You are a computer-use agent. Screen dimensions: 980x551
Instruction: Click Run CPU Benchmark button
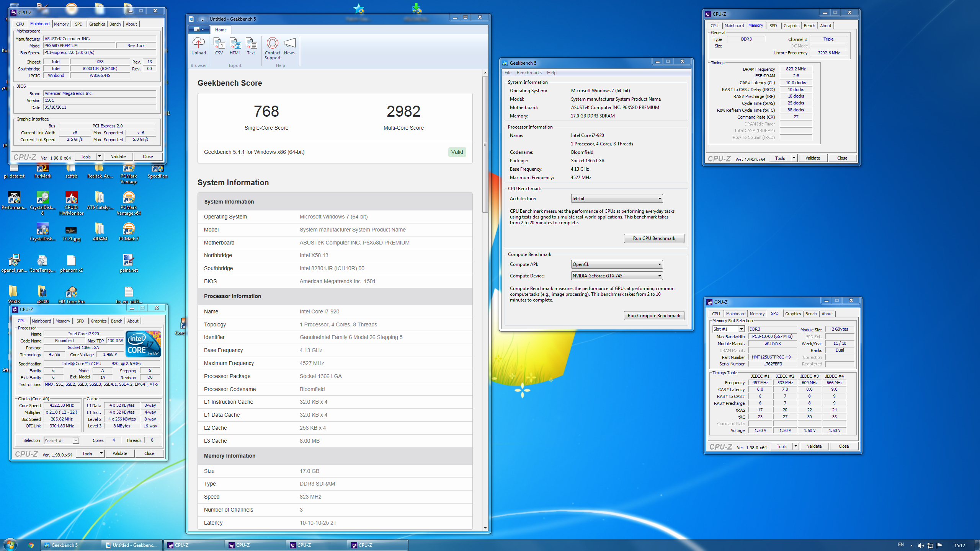[x=654, y=238]
